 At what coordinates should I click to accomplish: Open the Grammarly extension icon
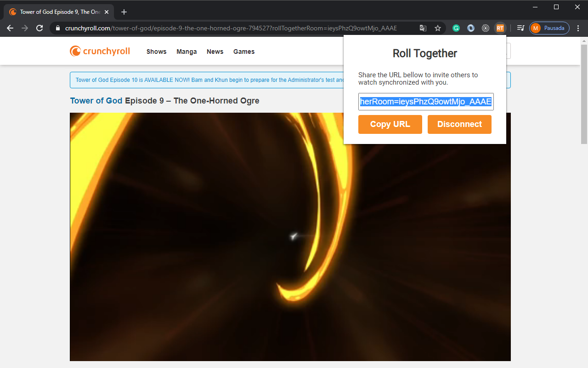coord(456,28)
